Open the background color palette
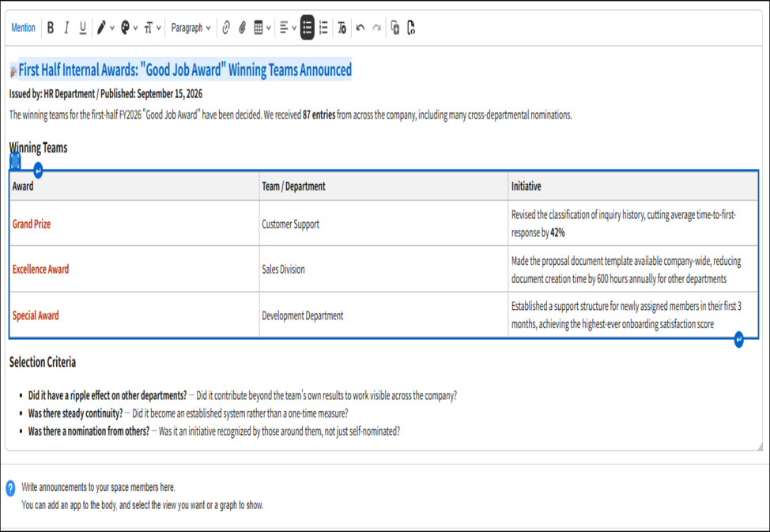This screenshot has width=770, height=532. pos(129,28)
